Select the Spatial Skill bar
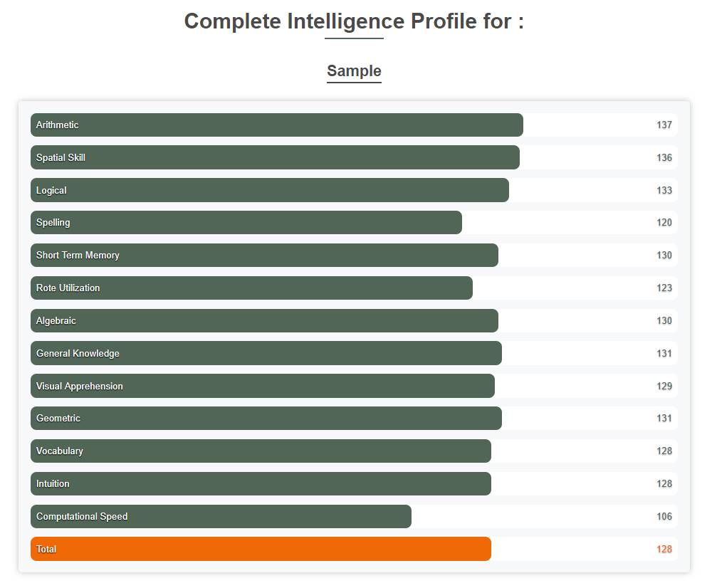 tap(275, 157)
